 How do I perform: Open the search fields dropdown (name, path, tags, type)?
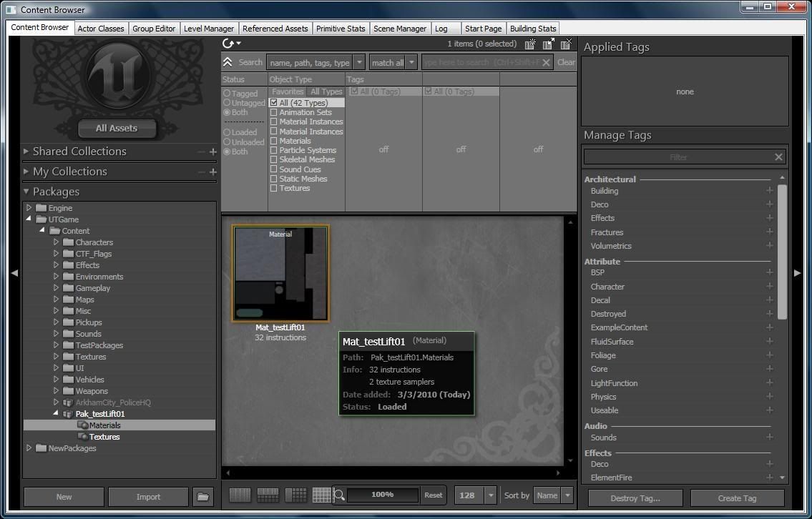(359, 63)
